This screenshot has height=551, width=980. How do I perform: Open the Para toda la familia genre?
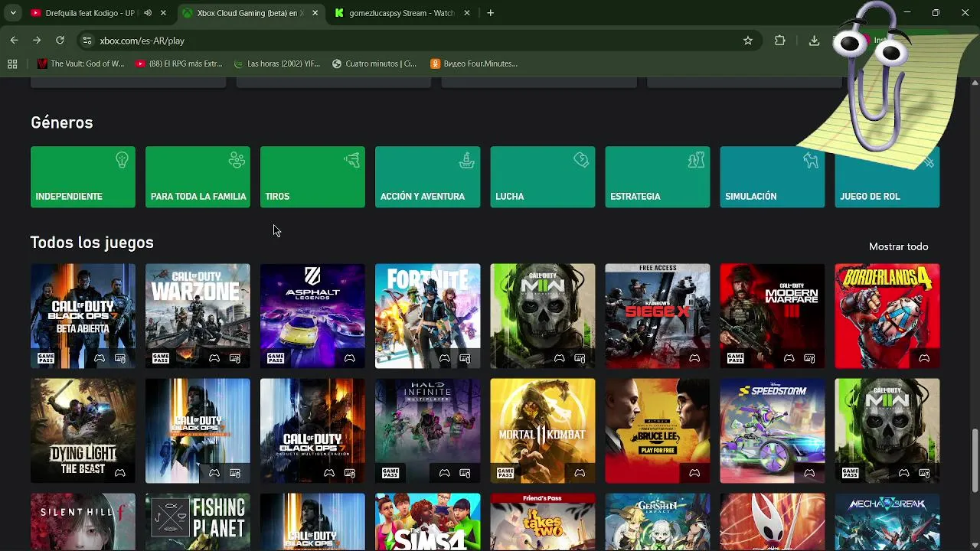click(198, 177)
